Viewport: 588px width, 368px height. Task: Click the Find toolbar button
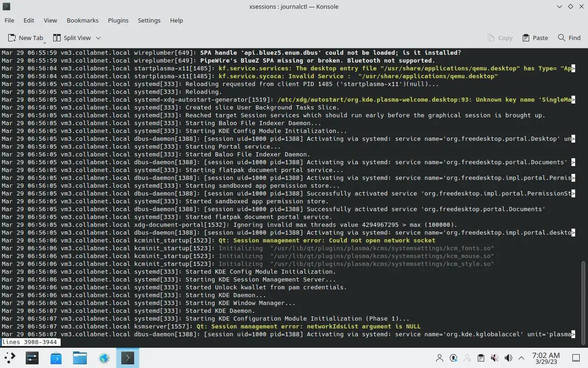click(x=569, y=38)
